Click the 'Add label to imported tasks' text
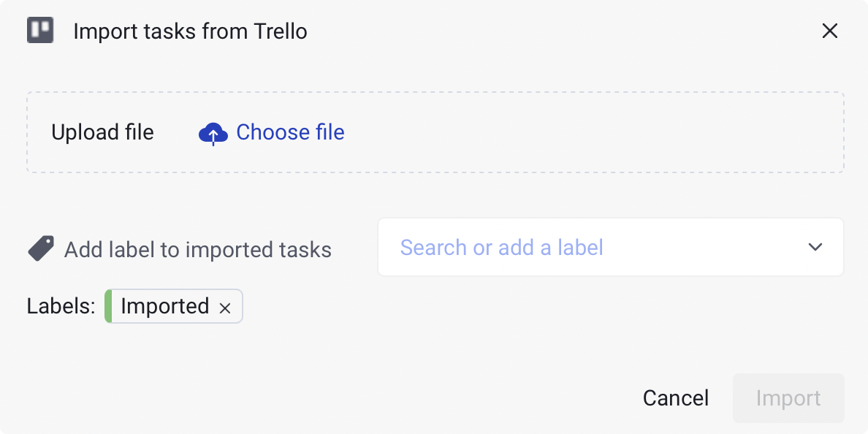 click(x=197, y=250)
